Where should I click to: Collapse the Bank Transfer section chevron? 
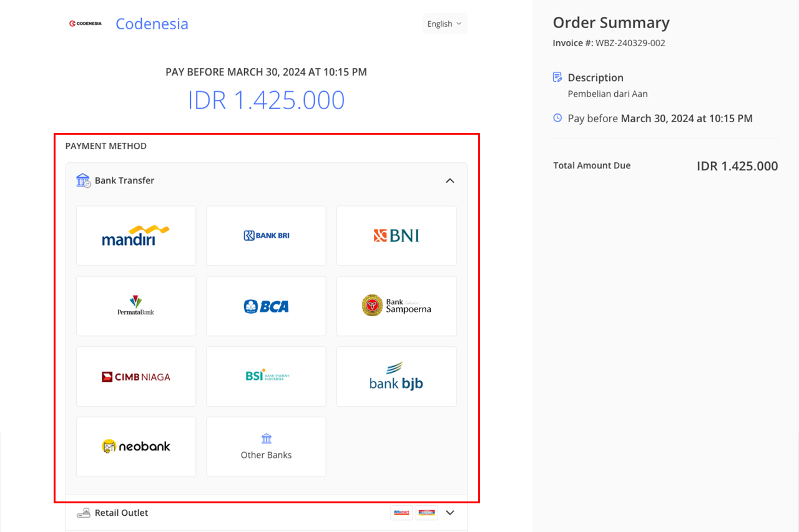450,180
